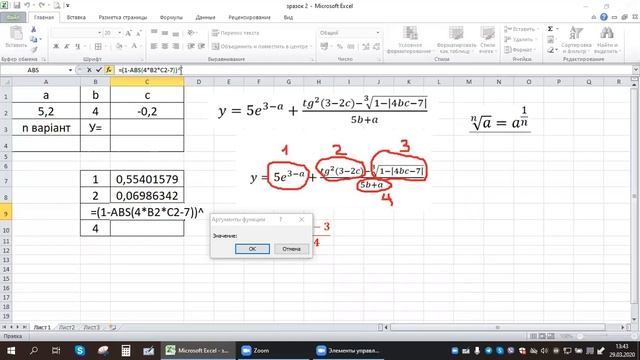Click the Format Painter brush icon
Screen dimensions: 640x360
pos(34,49)
